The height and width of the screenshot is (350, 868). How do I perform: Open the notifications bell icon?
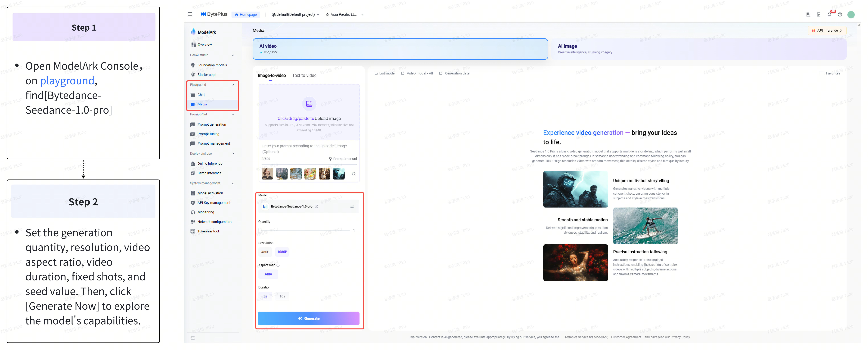click(x=829, y=15)
